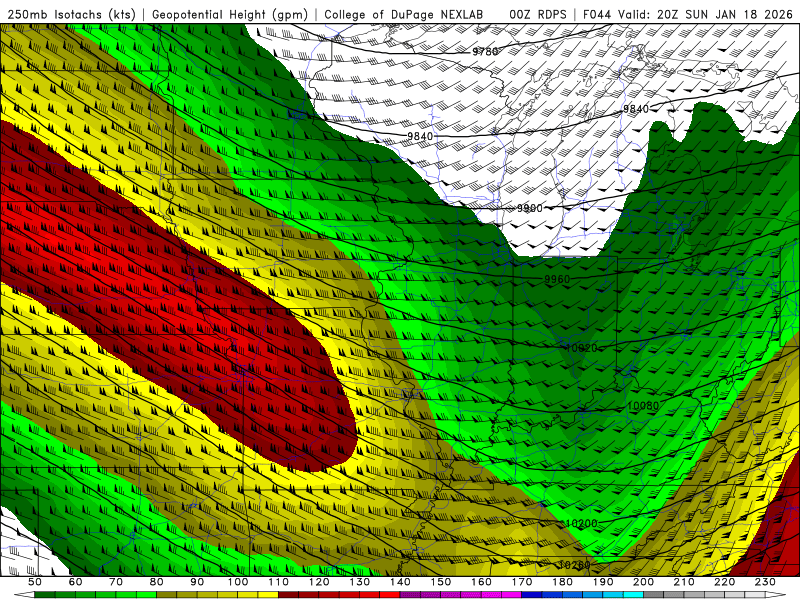This screenshot has height=600, width=800.
Task: Click the 230 value on the color scale
Action: pyautogui.click(x=765, y=582)
